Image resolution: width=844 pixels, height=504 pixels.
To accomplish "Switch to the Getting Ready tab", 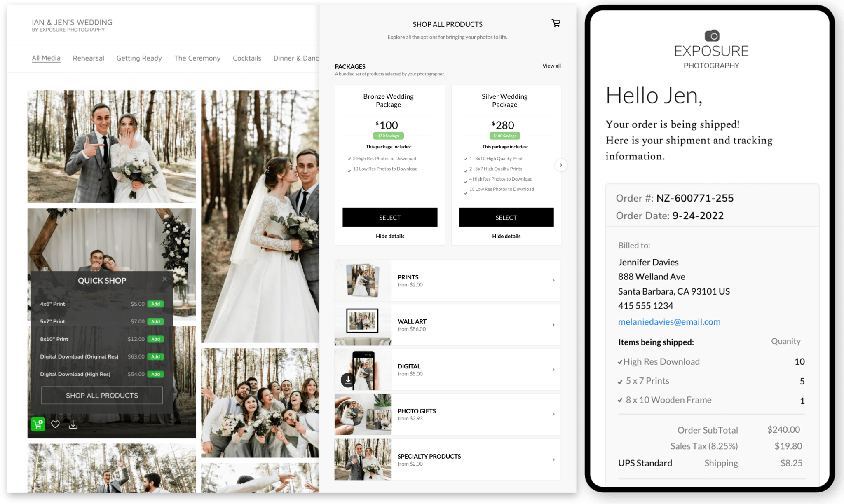I will 138,58.
